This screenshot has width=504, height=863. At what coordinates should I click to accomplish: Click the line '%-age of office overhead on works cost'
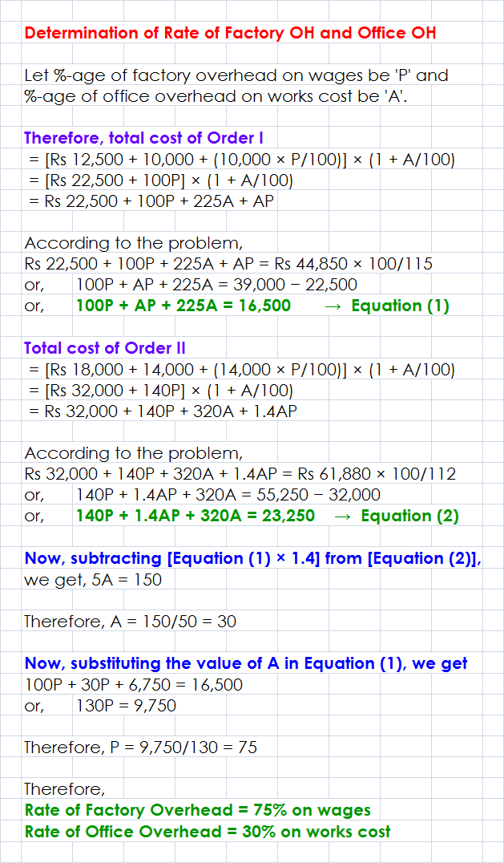pos(216,96)
